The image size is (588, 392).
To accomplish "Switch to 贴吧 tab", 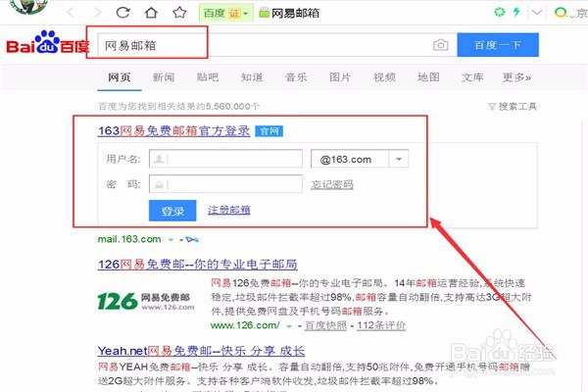I will pos(208,77).
